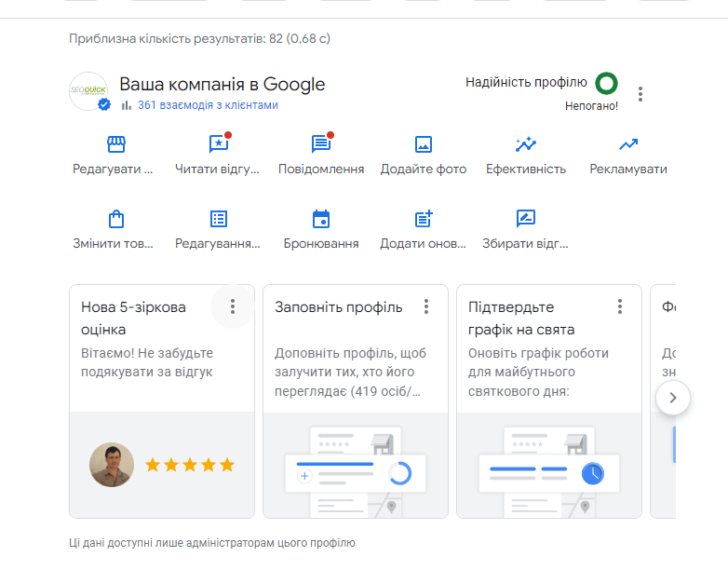Click the reviewer's profile photo
The width and height of the screenshot is (728, 570).
click(x=112, y=465)
